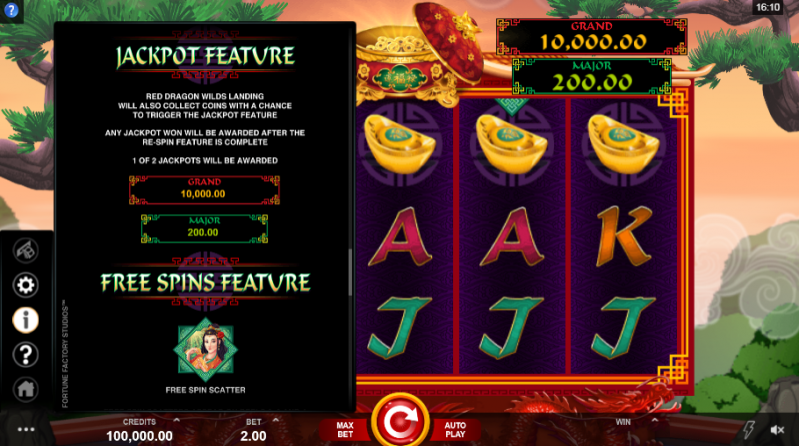Expand the CREDITS arrow
Viewport: 799px width, 446px height.
177,421
